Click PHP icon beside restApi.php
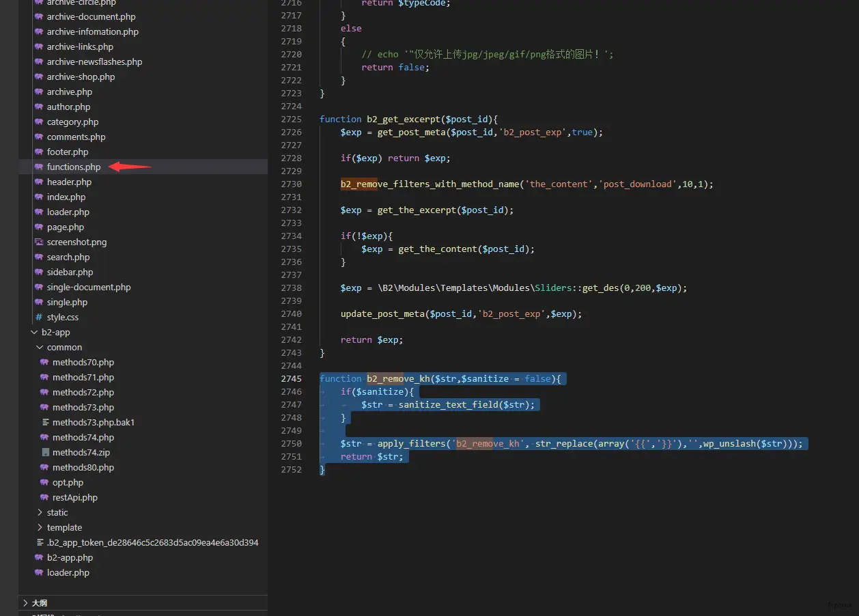This screenshot has width=859, height=616. 45,497
